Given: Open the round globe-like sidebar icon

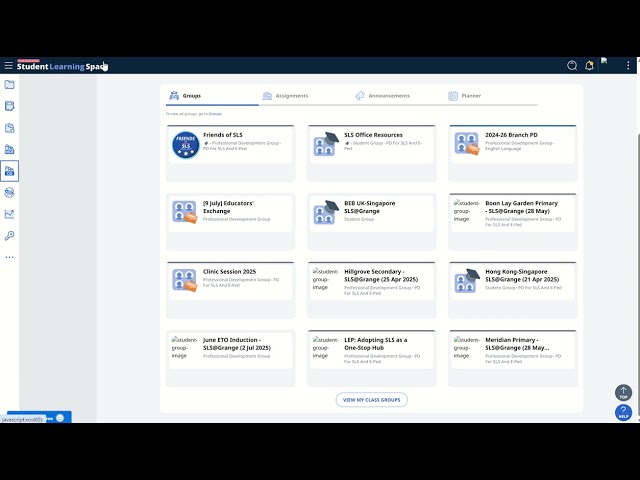Looking at the screenshot, I should pos(9,193).
